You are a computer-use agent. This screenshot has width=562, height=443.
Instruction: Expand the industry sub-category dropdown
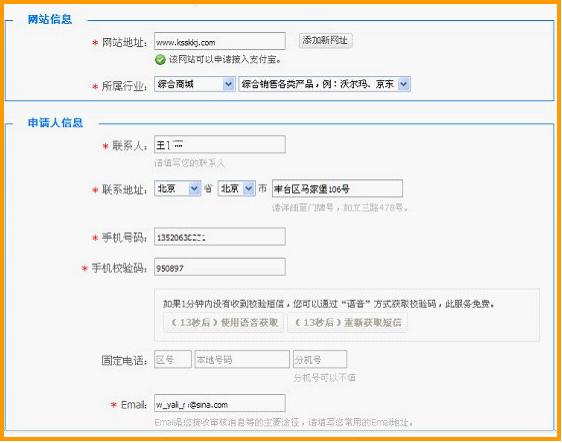pos(324,84)
